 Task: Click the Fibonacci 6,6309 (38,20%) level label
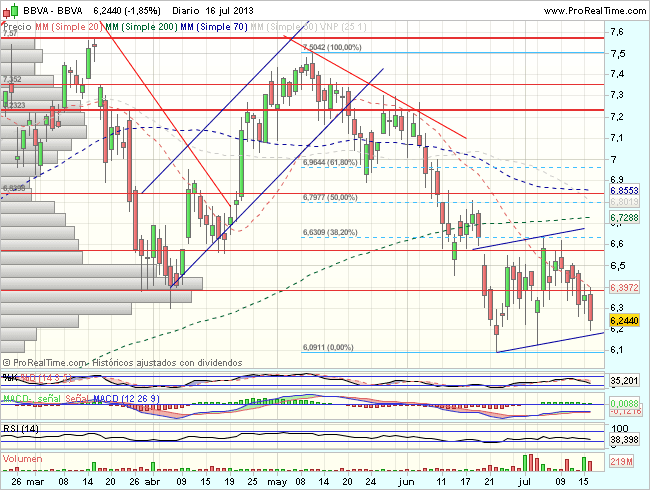[x=330, y=233]
